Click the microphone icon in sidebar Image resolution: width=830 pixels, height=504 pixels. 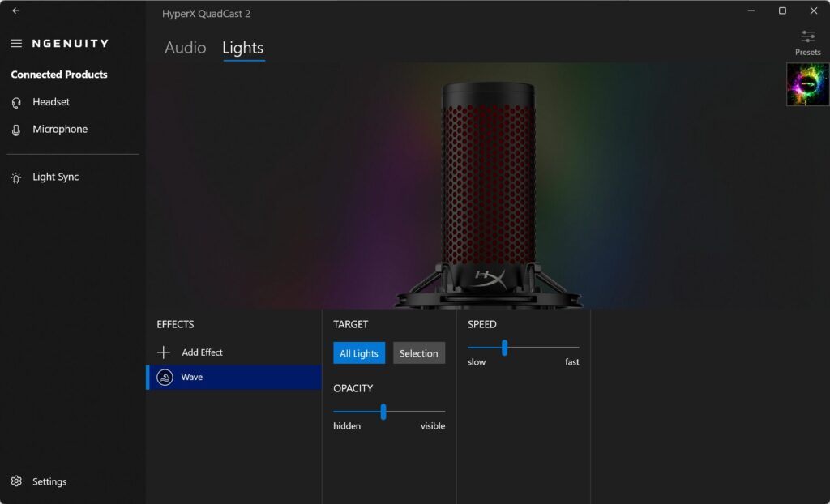(x=16, y=130)
